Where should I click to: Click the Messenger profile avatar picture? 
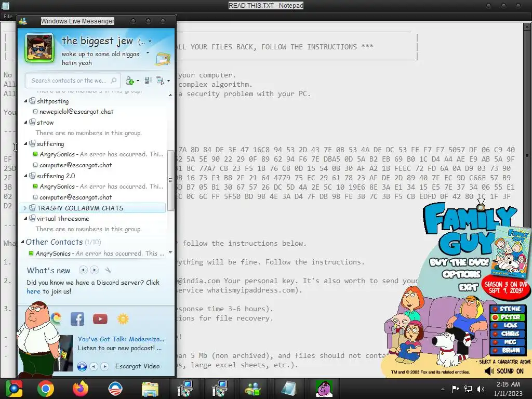39,48
